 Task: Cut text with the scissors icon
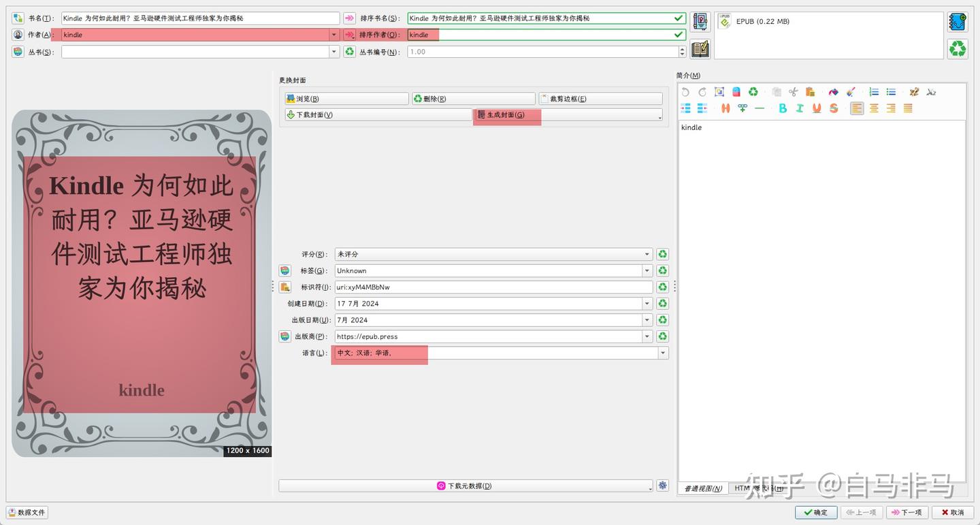[794, 92]
